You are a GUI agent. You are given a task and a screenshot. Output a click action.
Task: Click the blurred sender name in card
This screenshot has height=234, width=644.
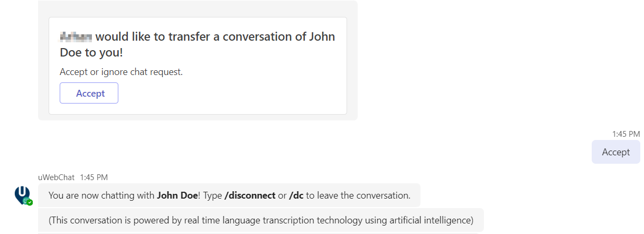point(76,37)
